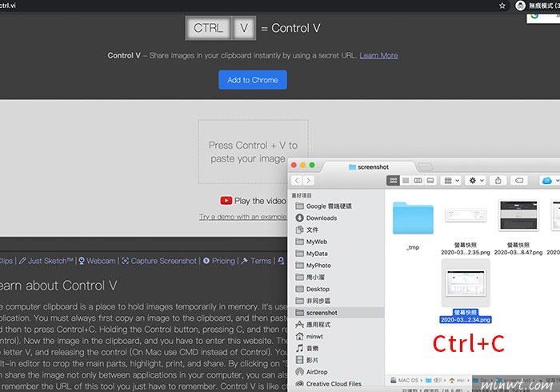Select the _tmp folder icon

coord(413,218)
